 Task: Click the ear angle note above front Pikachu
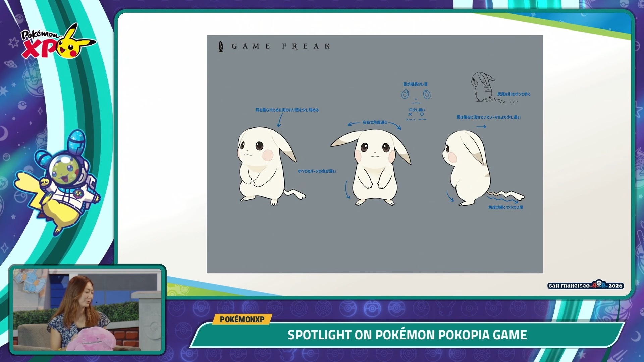coord(375,123)
